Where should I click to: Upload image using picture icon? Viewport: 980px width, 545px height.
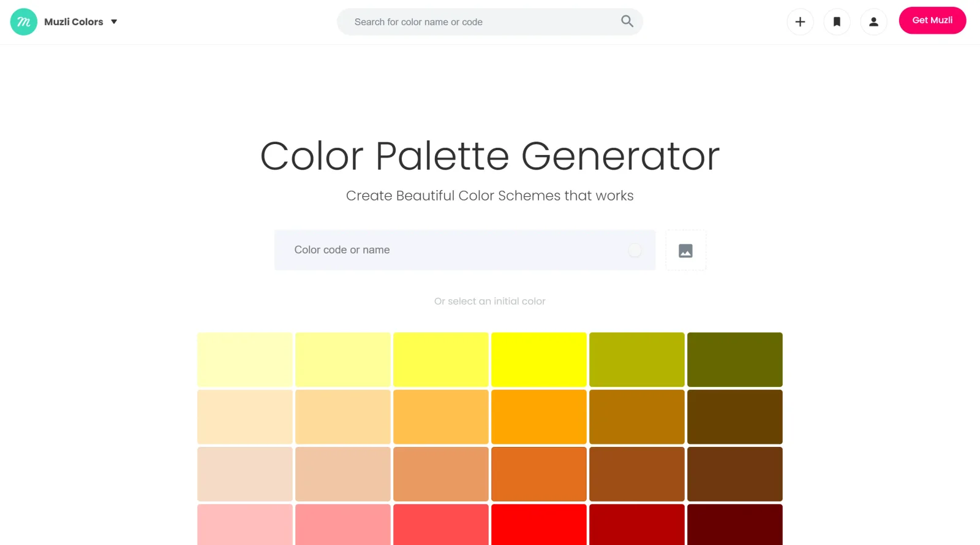coord(685,250)
